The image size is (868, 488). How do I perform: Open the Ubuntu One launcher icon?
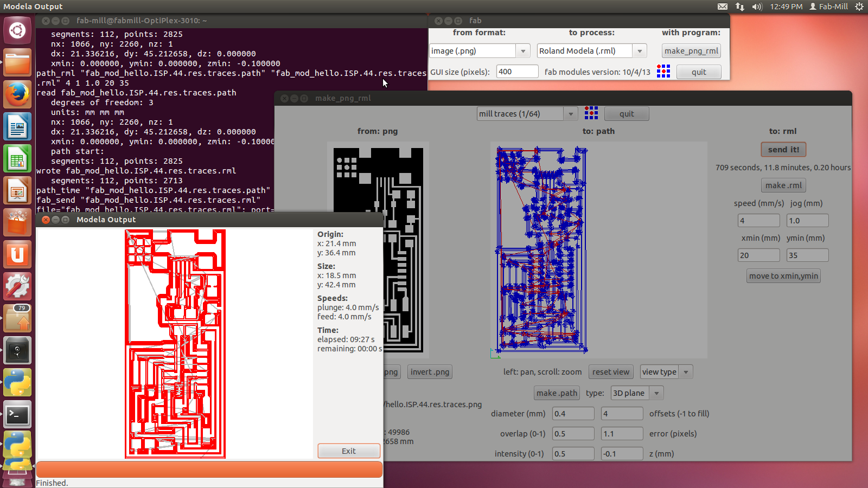(x=17, y=255)
